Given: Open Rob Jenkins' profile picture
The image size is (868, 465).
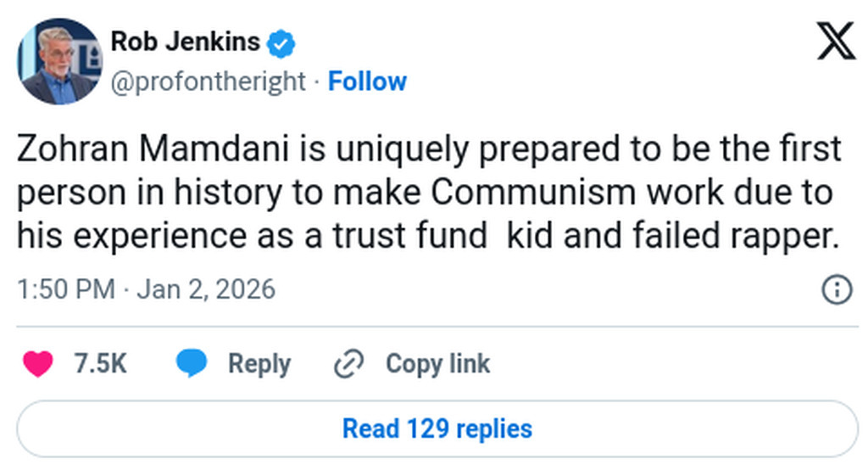Looking at the screenshot, I should (x=59, y=61).
